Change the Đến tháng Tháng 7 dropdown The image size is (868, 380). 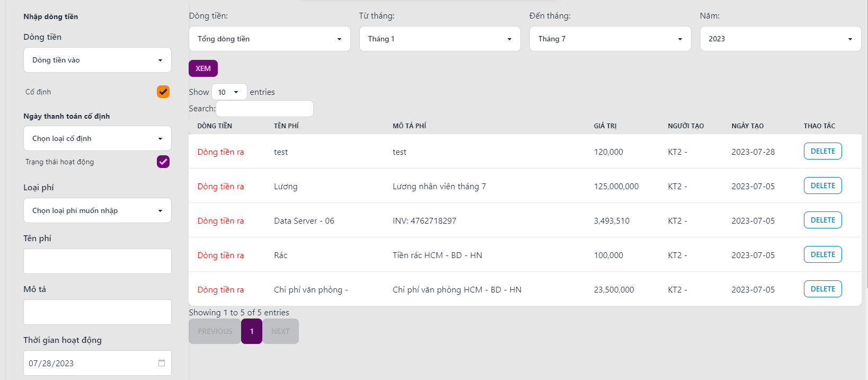coord(610,39)
